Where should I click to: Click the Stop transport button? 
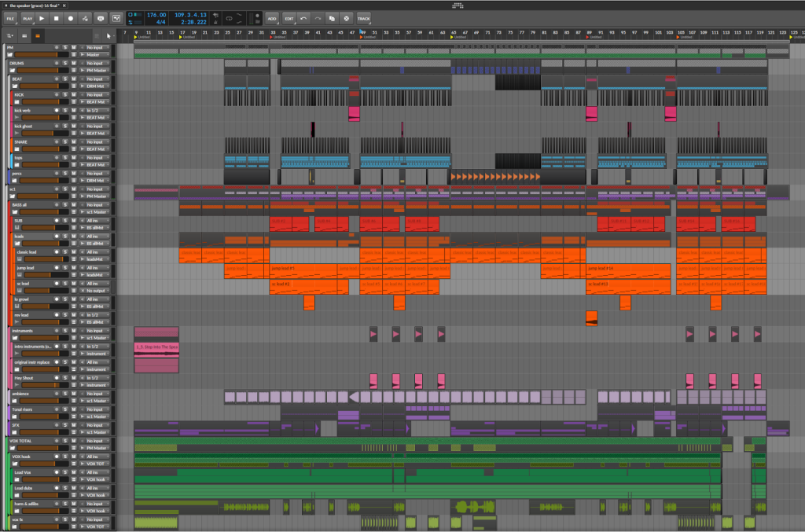[x=57, y=17]
